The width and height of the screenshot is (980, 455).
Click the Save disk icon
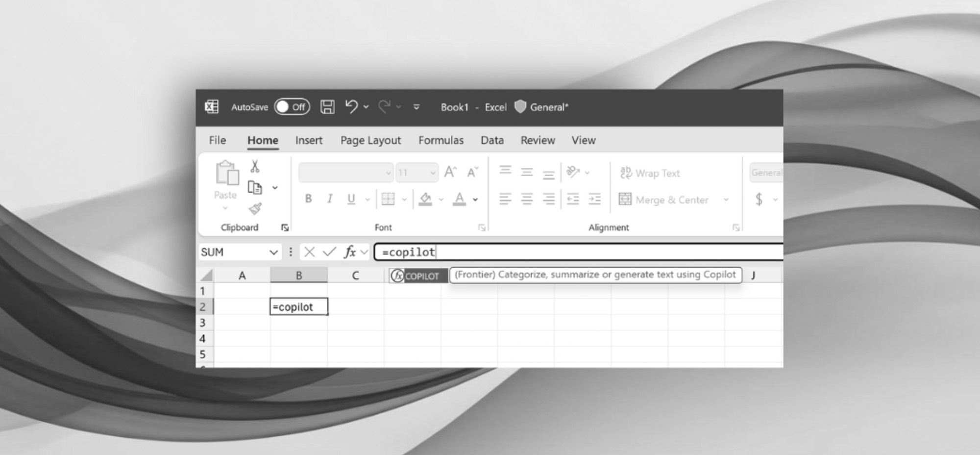(x=327, y=106)
